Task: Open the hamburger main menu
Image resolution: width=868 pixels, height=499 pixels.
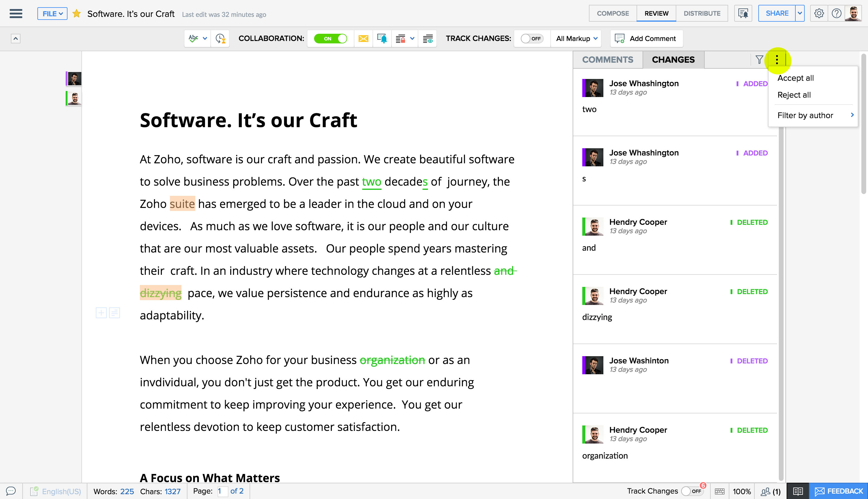Action: pos(16,14)
